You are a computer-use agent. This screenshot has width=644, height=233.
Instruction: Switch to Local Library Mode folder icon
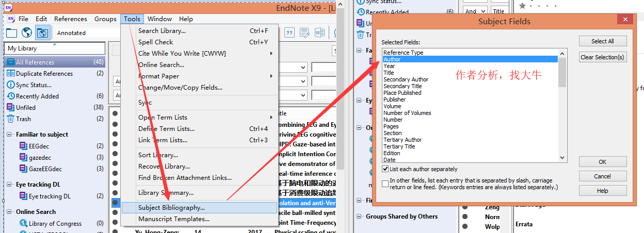pos(11,33)
